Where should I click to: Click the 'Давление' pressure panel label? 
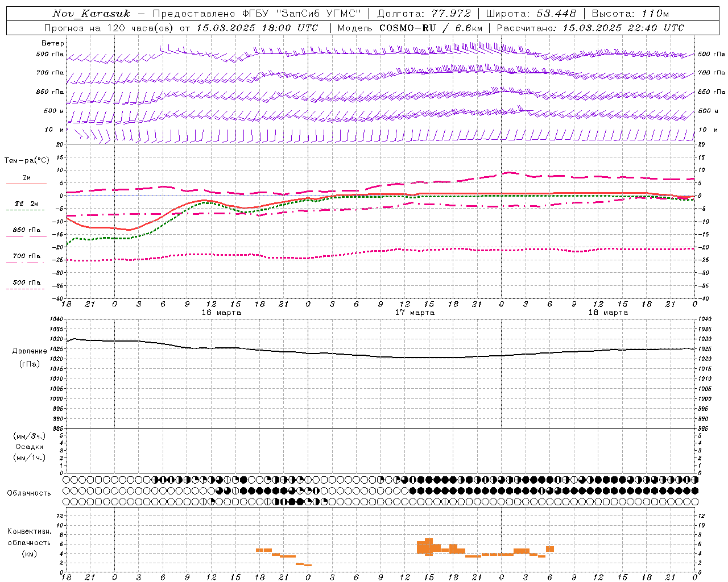30,351
